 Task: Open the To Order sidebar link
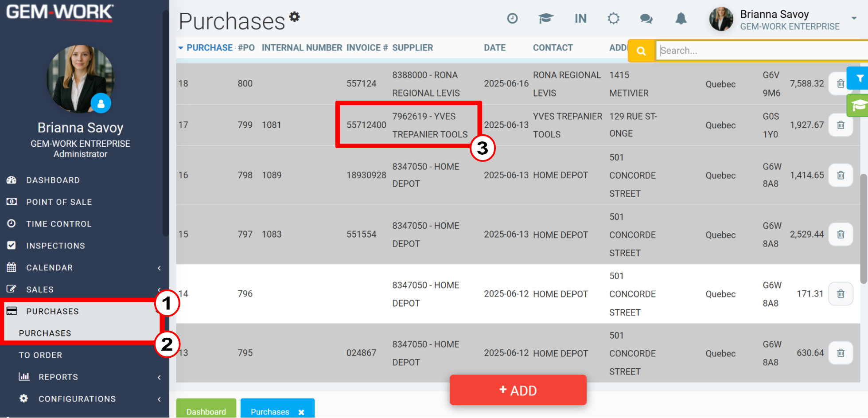(40, 355)
